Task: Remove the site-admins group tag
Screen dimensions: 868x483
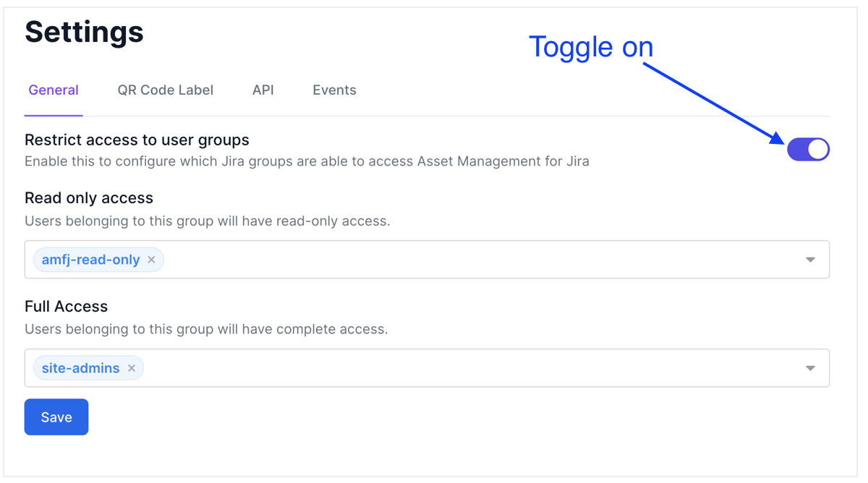Action: (x=132, y=368)
